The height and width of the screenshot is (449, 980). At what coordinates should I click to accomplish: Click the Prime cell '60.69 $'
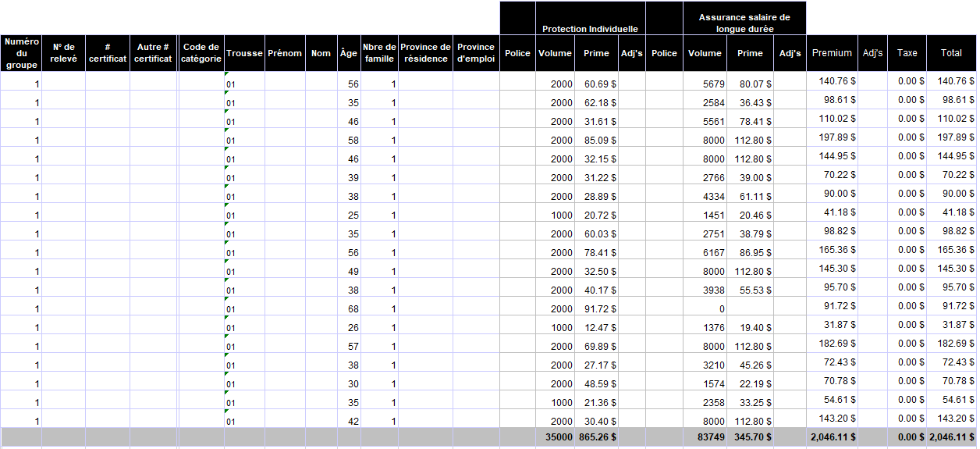[x=598, y=81]
